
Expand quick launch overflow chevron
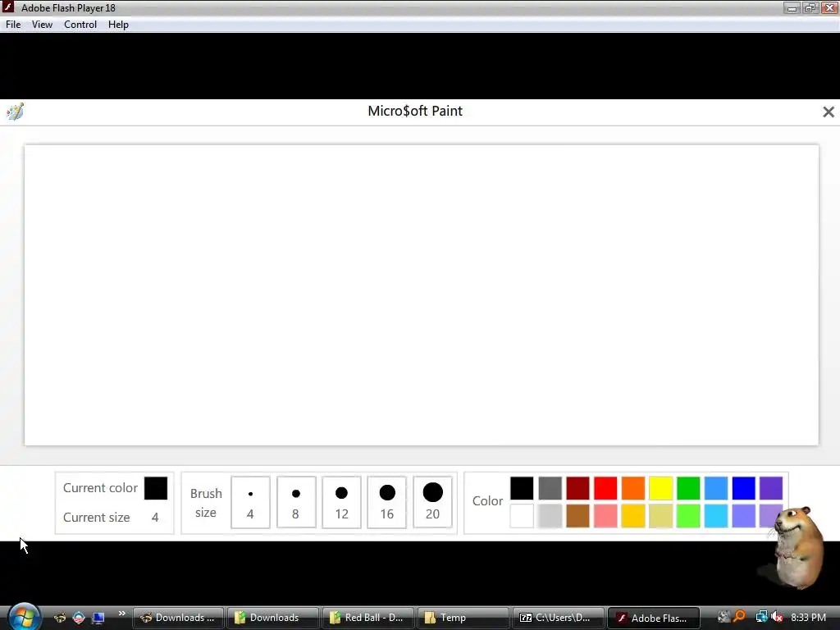pyautogui.click(x=121, y=614)
